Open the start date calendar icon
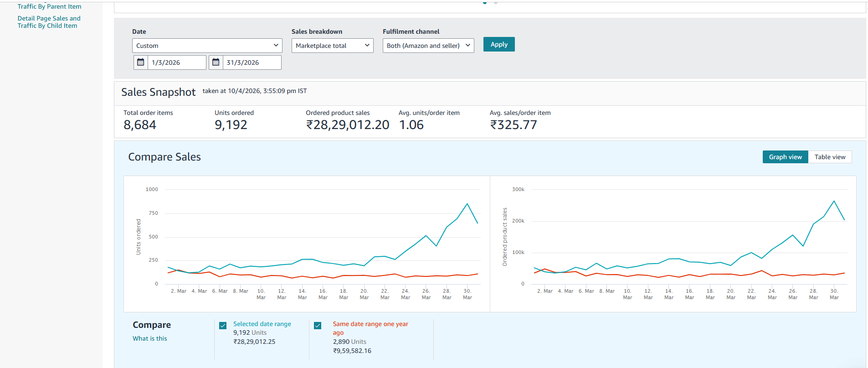868x368 pixels. 141,62
